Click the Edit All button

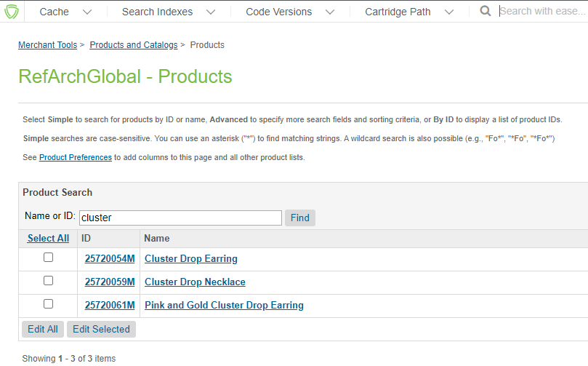tap(43, 329)
